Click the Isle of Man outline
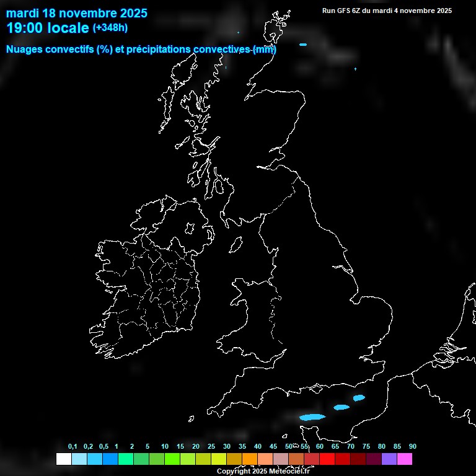Screen dimensions: 476x476 pos(236,245)
